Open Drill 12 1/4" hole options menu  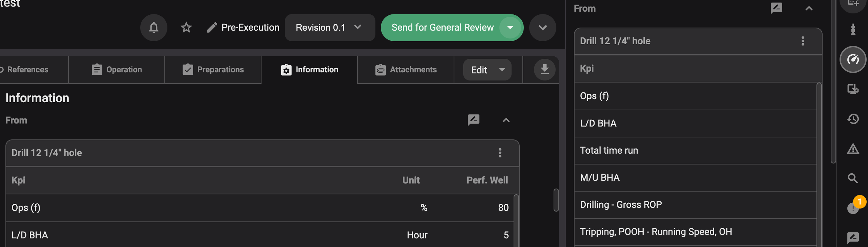500,153
